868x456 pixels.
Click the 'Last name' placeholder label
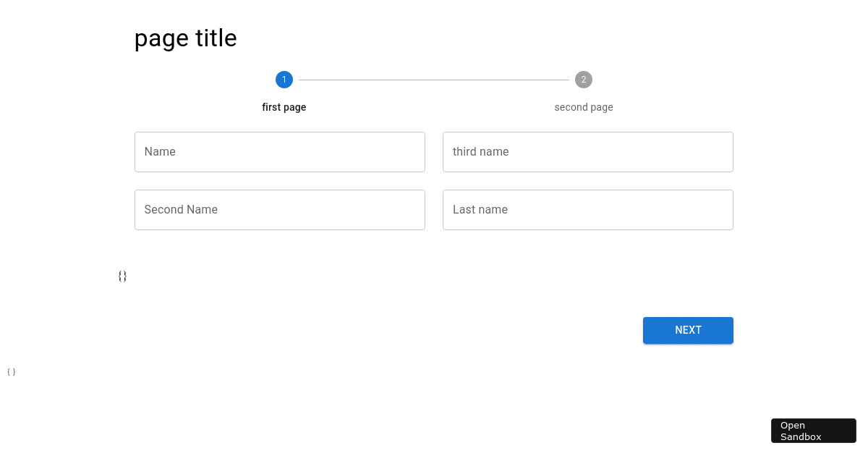click(x=480, y=209)
